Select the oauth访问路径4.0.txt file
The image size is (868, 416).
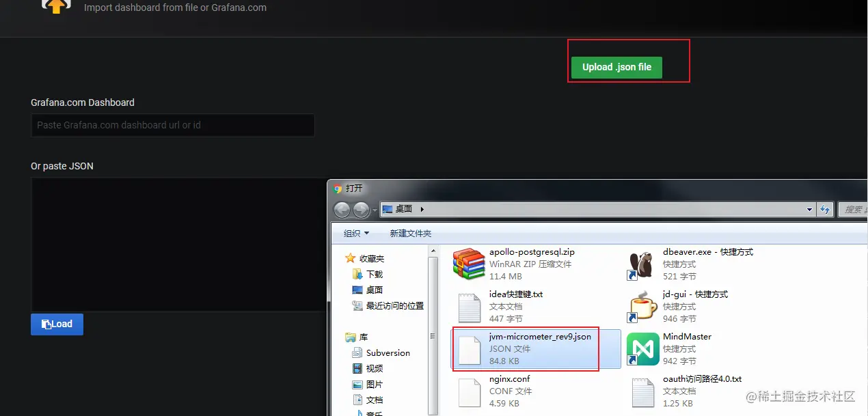click(709, 391)
